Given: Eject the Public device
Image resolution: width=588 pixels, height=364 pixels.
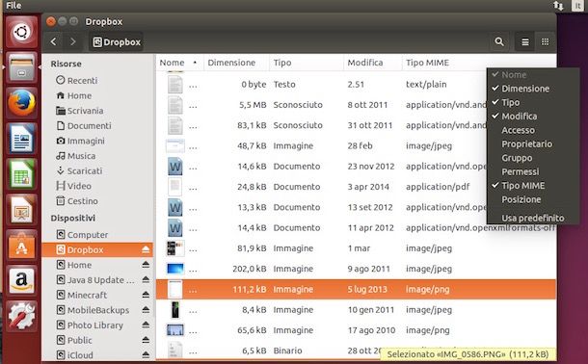Looking at the screenshot, I should pos(146,340).
